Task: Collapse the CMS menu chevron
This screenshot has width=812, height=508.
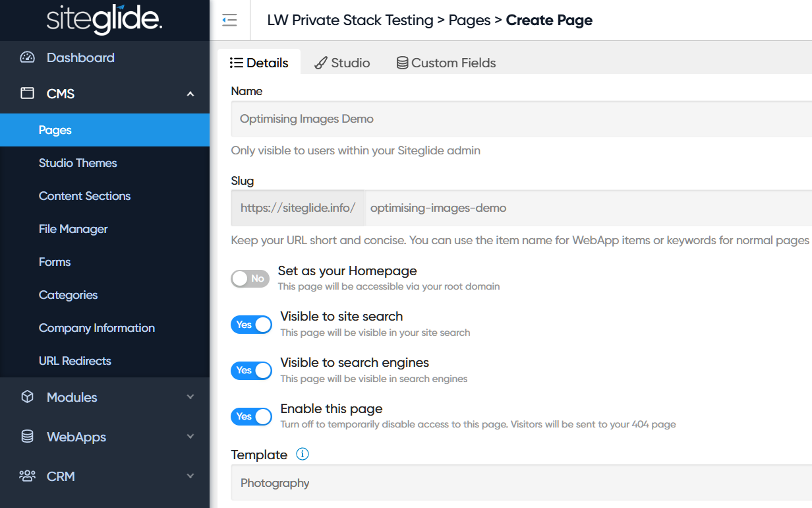Action: [x=190, y=94]
